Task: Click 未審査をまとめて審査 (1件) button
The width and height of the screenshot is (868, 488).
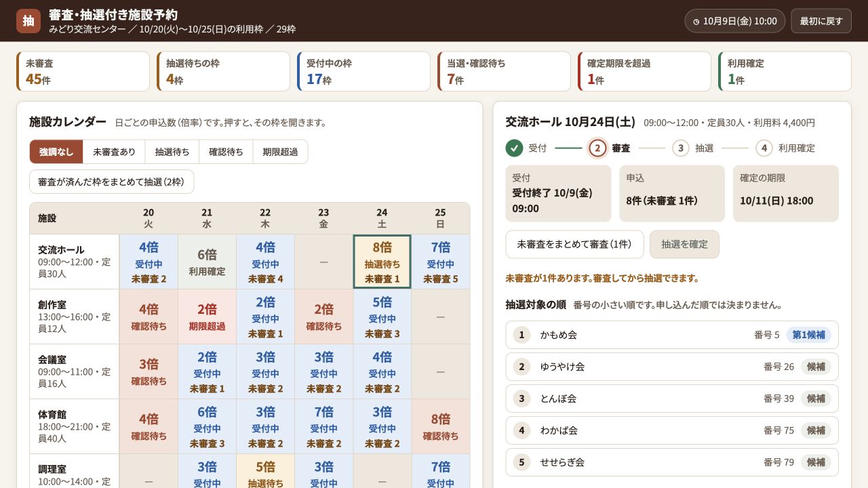Action: pyautogui.click(x=574, y=244)
